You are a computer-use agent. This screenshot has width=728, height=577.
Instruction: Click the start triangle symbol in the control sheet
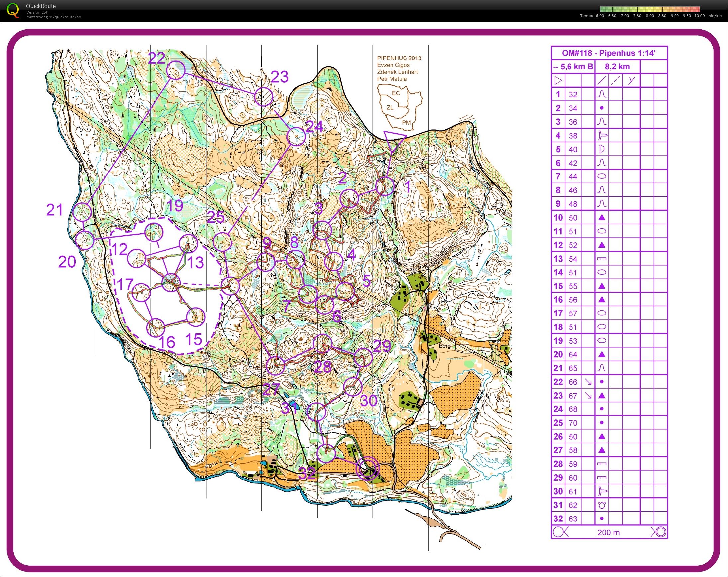click(558, 80)
